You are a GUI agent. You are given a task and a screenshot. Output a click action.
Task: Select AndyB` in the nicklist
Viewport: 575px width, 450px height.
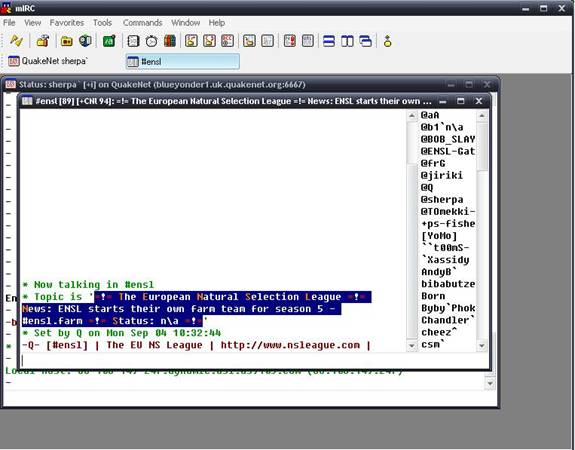pos(439,272)
